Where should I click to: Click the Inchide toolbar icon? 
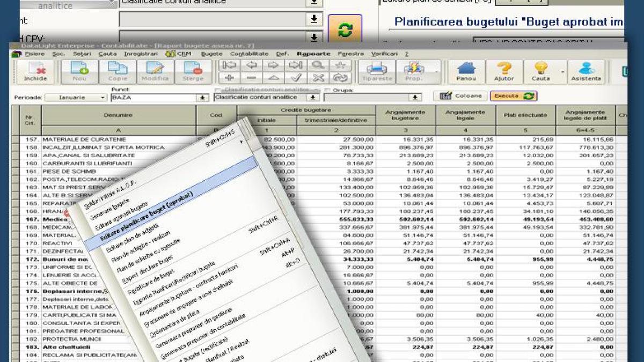point(35,71)
